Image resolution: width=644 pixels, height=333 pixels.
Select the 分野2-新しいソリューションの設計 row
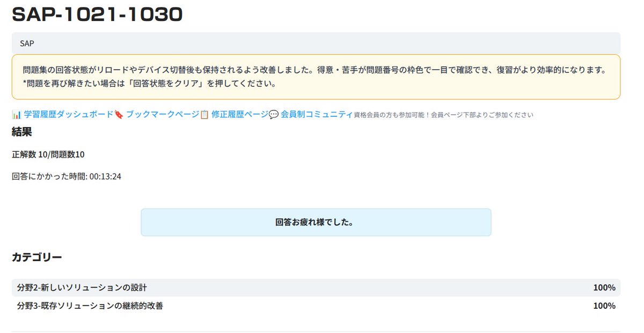click(316, 287)
